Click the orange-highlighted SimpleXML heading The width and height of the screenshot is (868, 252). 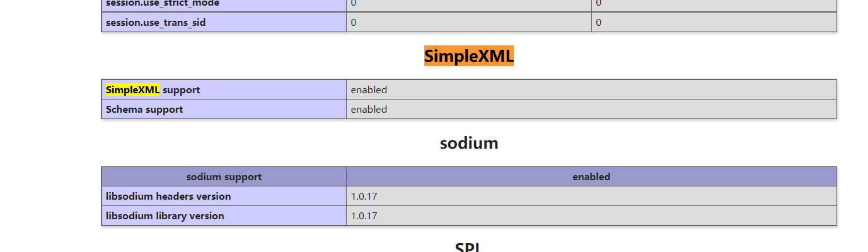(469, 56)
